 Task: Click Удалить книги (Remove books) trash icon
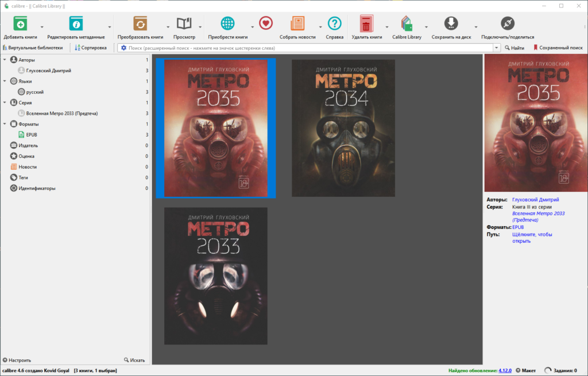(366, 23)
